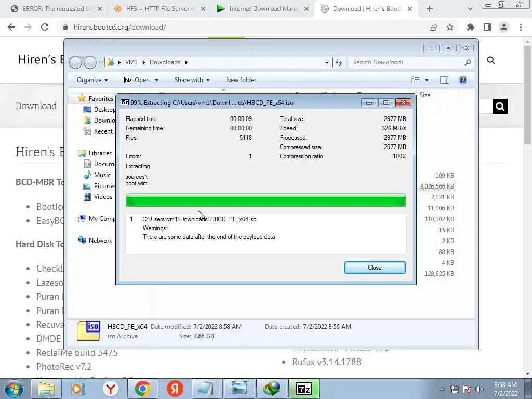This screenshot has width=532, height=399.
Task: Open the Chrome profile avatar
Action: (504, 27)
